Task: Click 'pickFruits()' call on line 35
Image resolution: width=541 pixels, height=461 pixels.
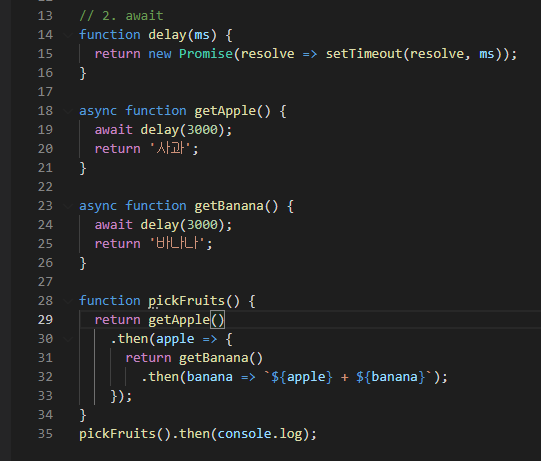Action: tap(125, 433)
